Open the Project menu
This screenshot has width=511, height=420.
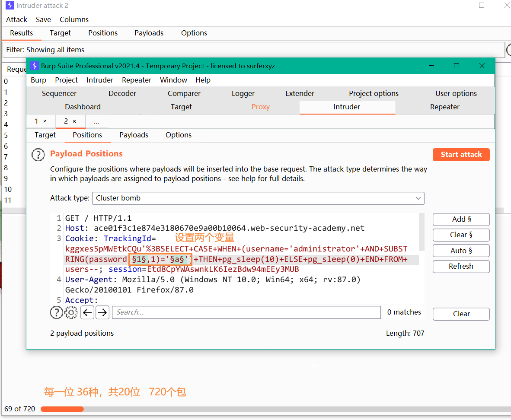[x=66, y=80]
